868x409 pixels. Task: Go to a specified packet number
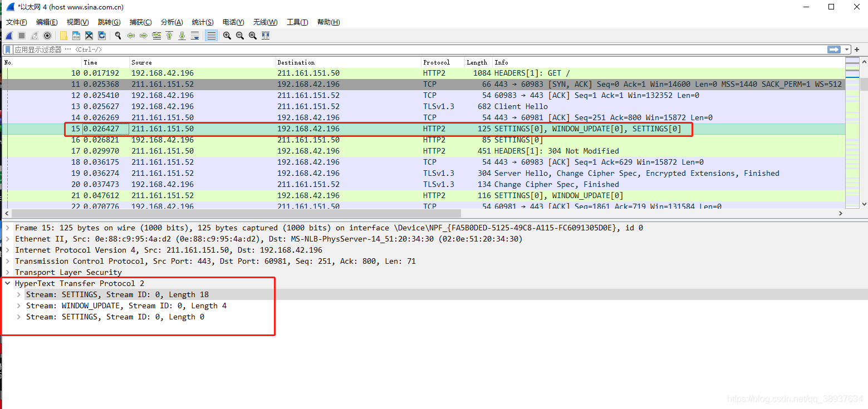[156, 36]
